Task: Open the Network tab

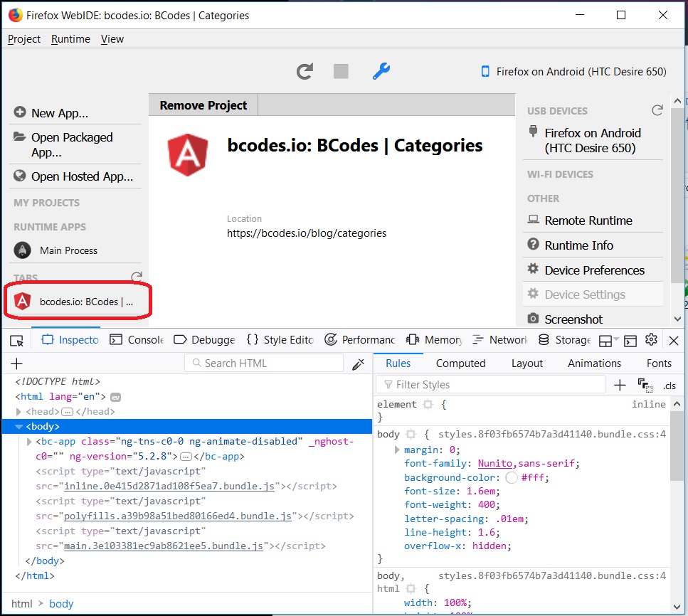Action: point(500,340)
